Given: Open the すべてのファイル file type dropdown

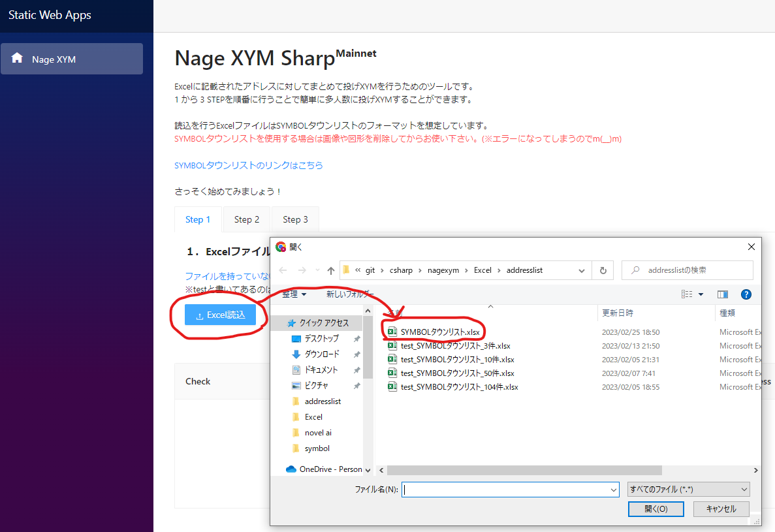Looking at the screenshot, I should coord(689,490).
